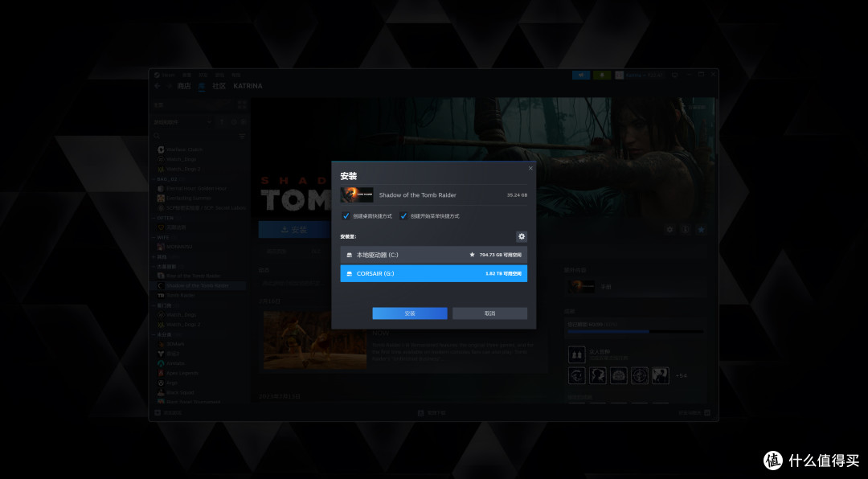The width and height of the screenshot is (868, 479).
Task: Open 查看 menu in Steam title bar
Action: pyautogui.click(x=187, y=75)
